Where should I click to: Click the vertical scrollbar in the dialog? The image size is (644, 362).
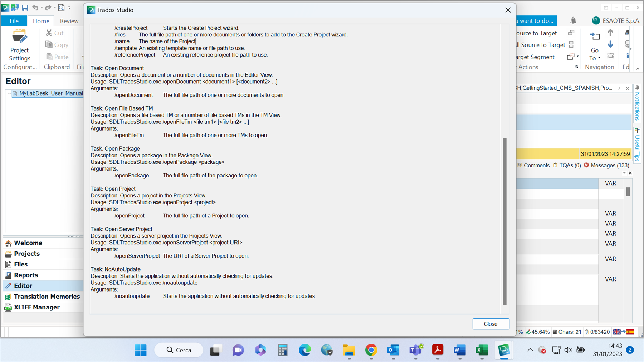tap(504, 221)
